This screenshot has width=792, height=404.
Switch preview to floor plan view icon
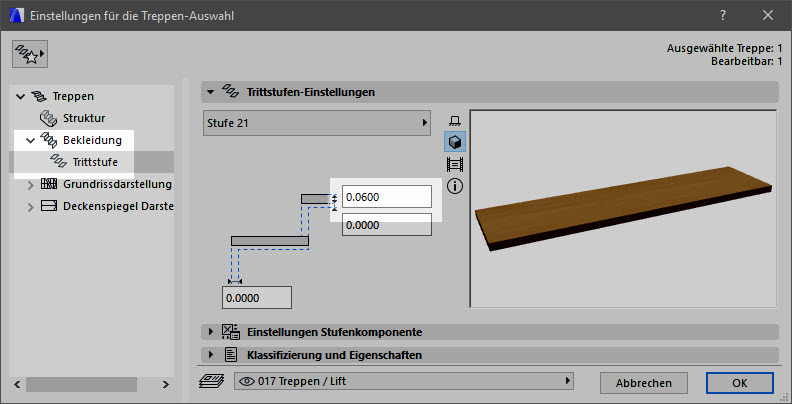[x=455, y=121]
